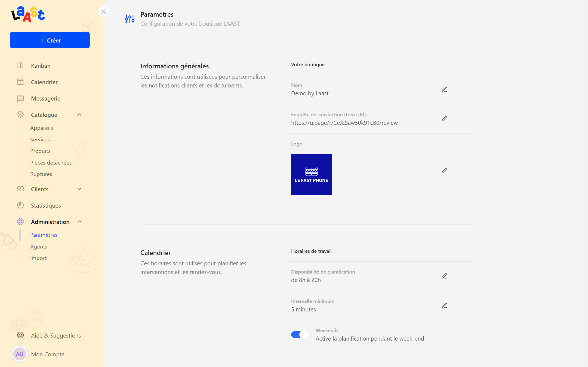Screen dimensions: 588x367
Task: Click the blue Créer button
Action: [x=50, y=40]
